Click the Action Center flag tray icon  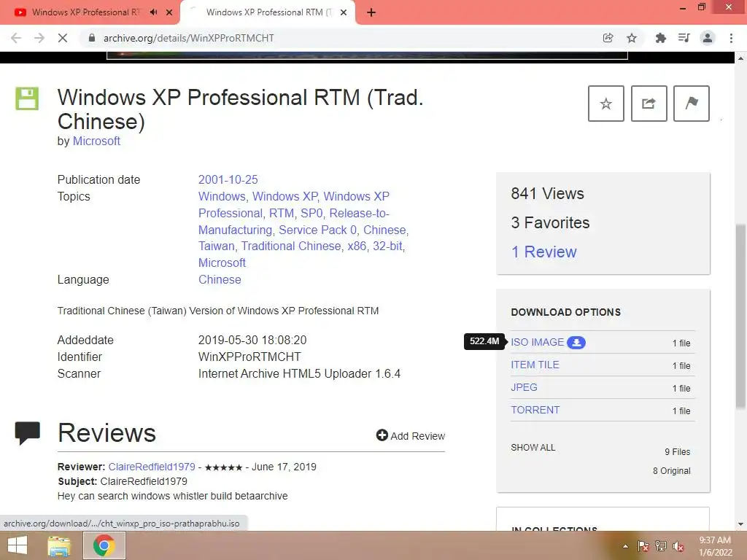(643, 546)
